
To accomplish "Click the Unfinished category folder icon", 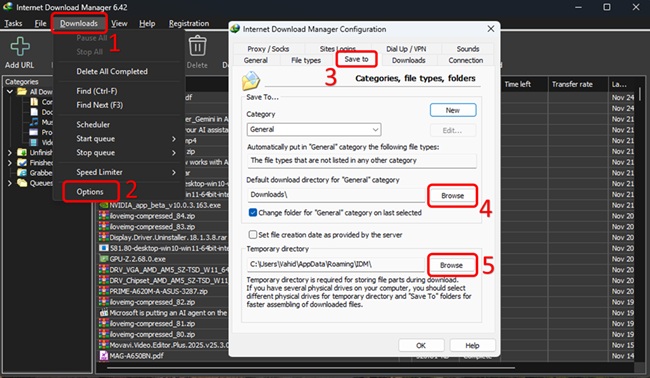I will coord(22,153).
